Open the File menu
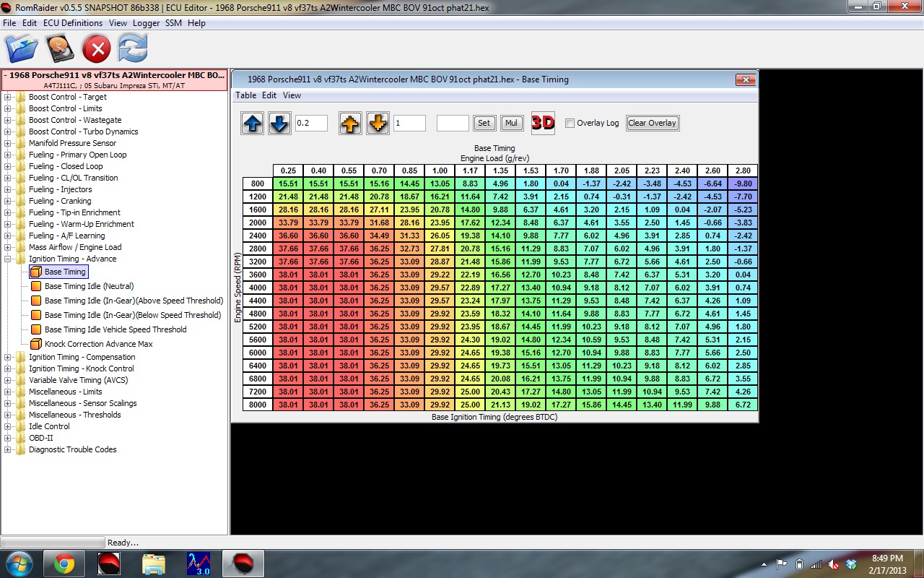The image size is (924, 578). click(9, 23)
